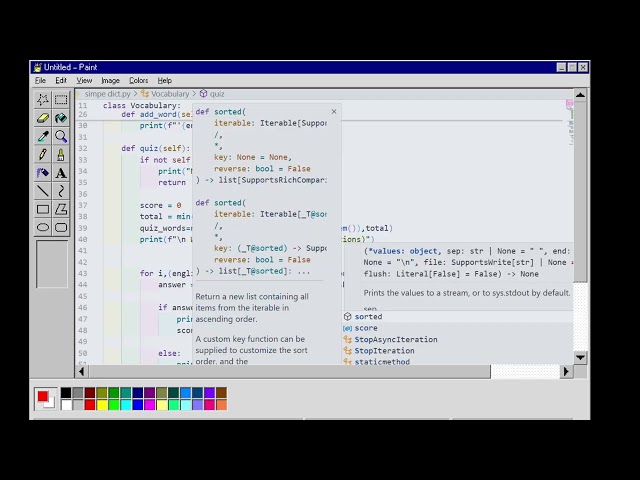Pick the black color swatch
This screenshot has width=640, height=480.
tap(66, 393)
